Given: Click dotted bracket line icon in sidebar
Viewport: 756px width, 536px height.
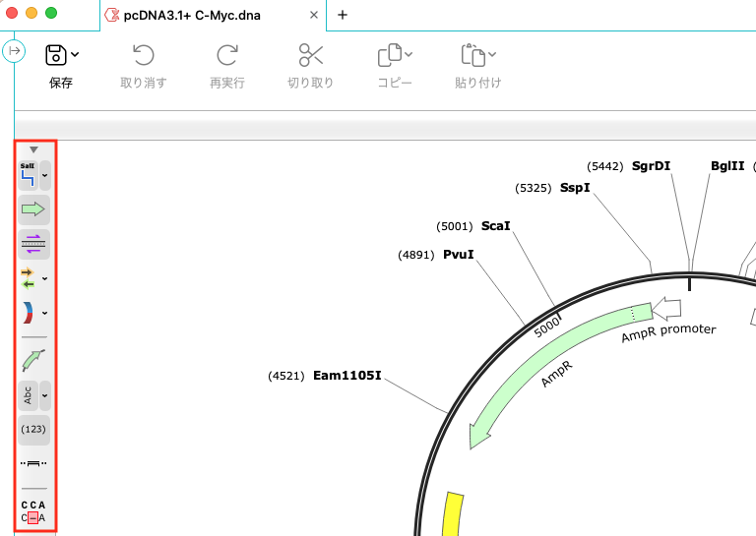Looking at the screenshot, I should pyautogui.click(x=33, y=464).
